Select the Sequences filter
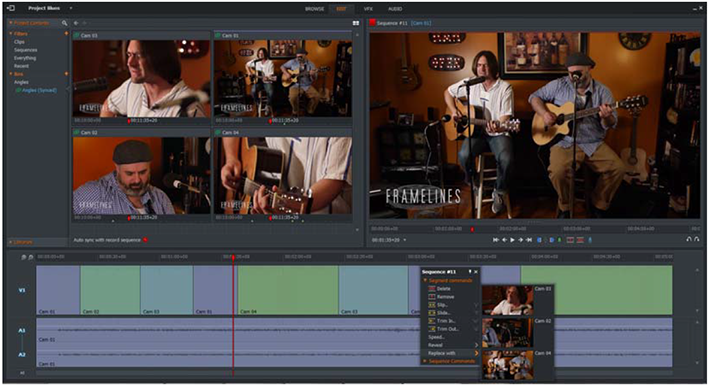The width and height of the screenshot is (710, 386). click(x=25, y=50)
